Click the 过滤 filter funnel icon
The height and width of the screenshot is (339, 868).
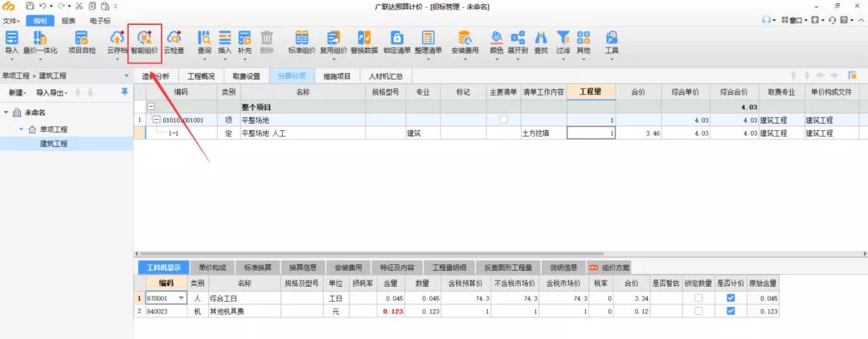click(x=563, y=38)
